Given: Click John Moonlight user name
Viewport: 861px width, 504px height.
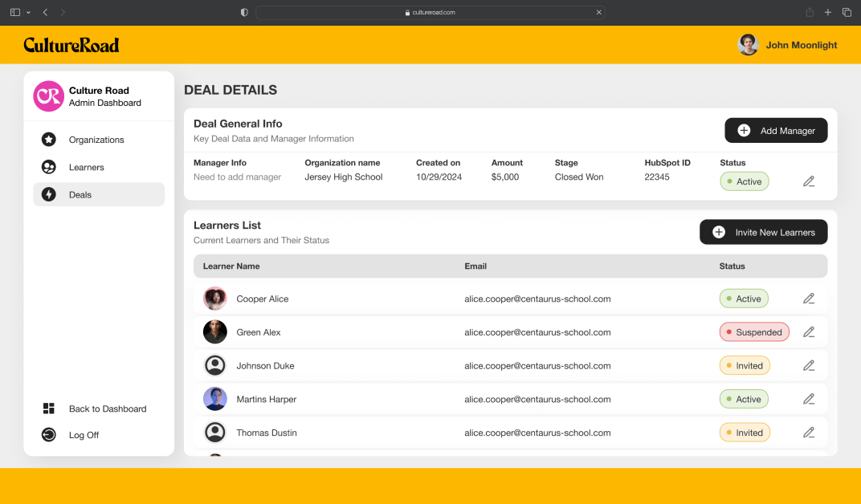Looking at the screenshot, I should click(802, 45).
